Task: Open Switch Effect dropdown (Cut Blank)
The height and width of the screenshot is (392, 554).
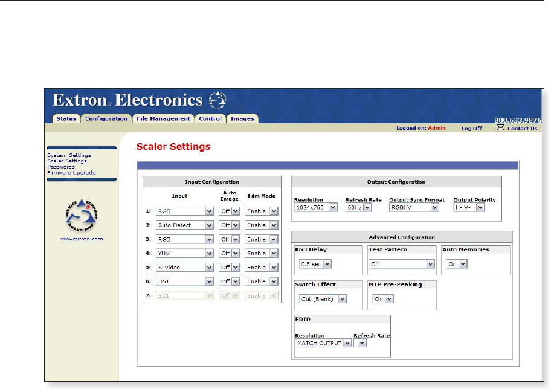Action: (x=323, y=299)
